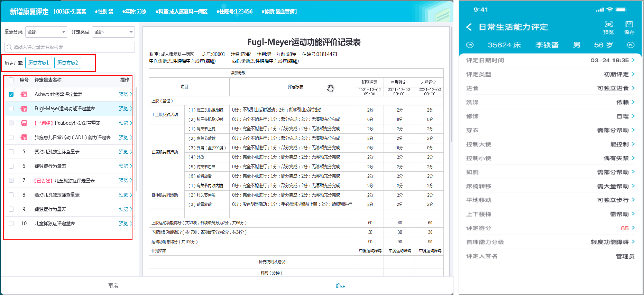Click the search magnifier icon in the scale search box
The width and height of the screenshot is (644, 295).
tap(9, 47)
